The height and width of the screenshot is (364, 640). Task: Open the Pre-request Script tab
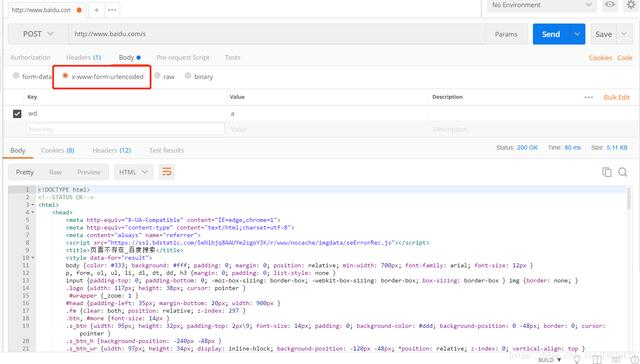click(183, 58)
